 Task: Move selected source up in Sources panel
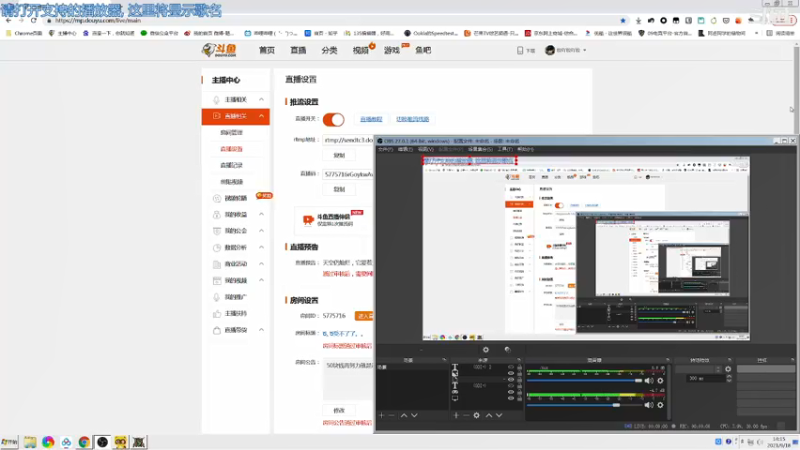point(489,415)
